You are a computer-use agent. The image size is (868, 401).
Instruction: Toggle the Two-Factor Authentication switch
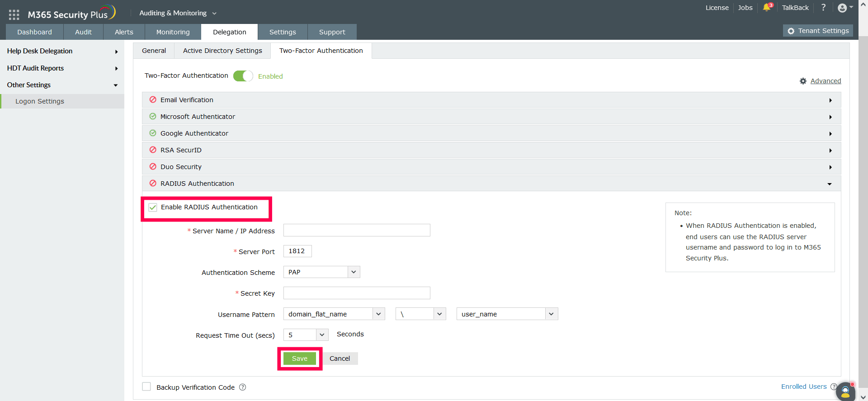tap(243, 76)
